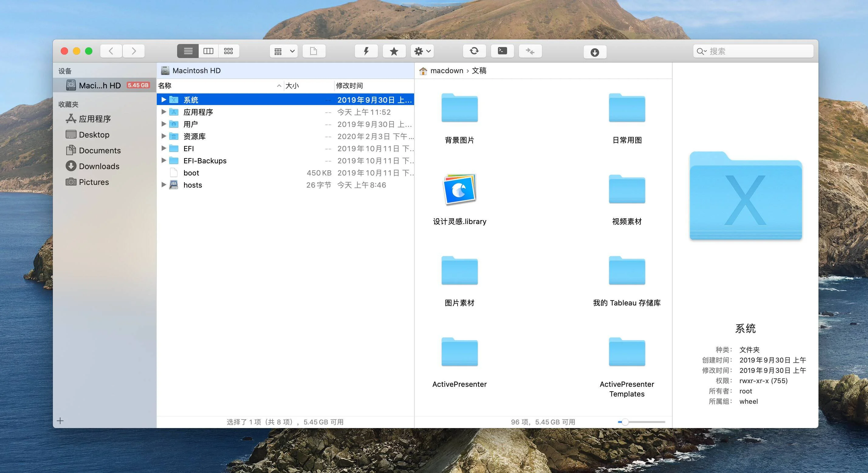Open the arrange-by dropdown in toolbar
This screenshot has width=868, height=473.
284,51
